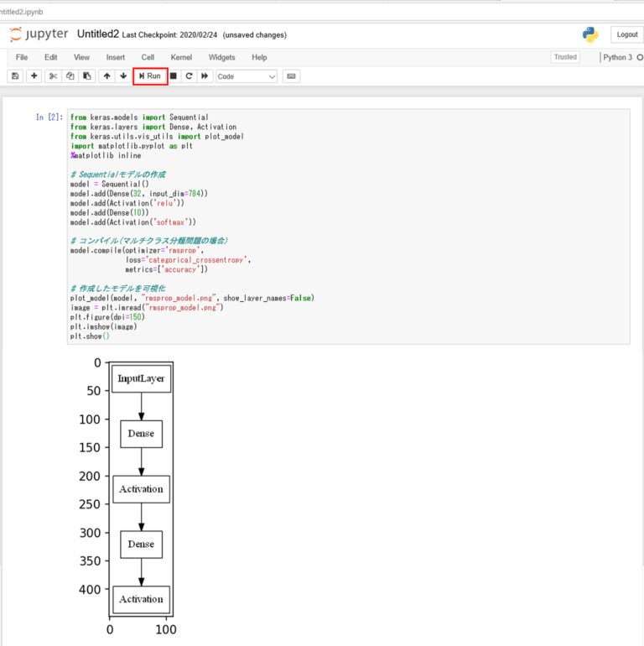Interrupt the kernel with the stop icon
The width and height of the screenshot is (644, 646).
[174, 76]
